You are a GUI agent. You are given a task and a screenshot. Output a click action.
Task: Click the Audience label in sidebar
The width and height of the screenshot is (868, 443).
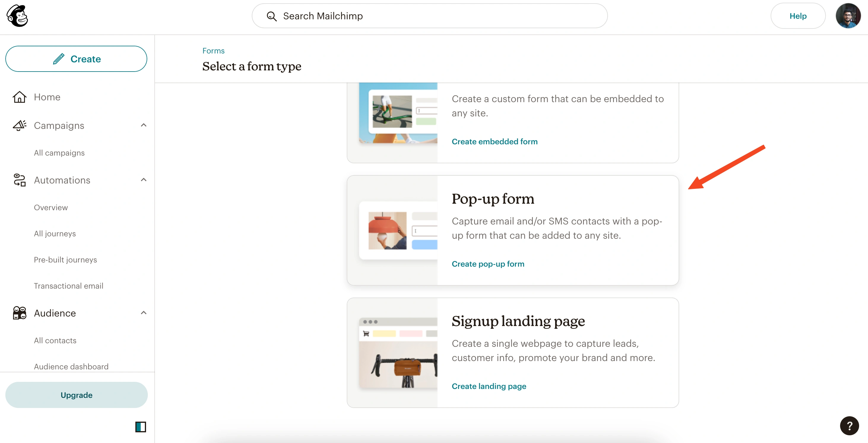point(55,313)
